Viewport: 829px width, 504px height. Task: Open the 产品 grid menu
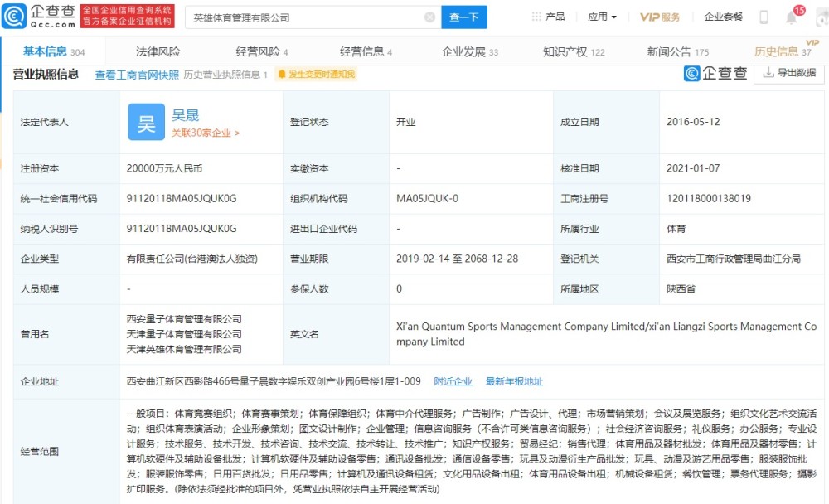[x=548, y=17]
